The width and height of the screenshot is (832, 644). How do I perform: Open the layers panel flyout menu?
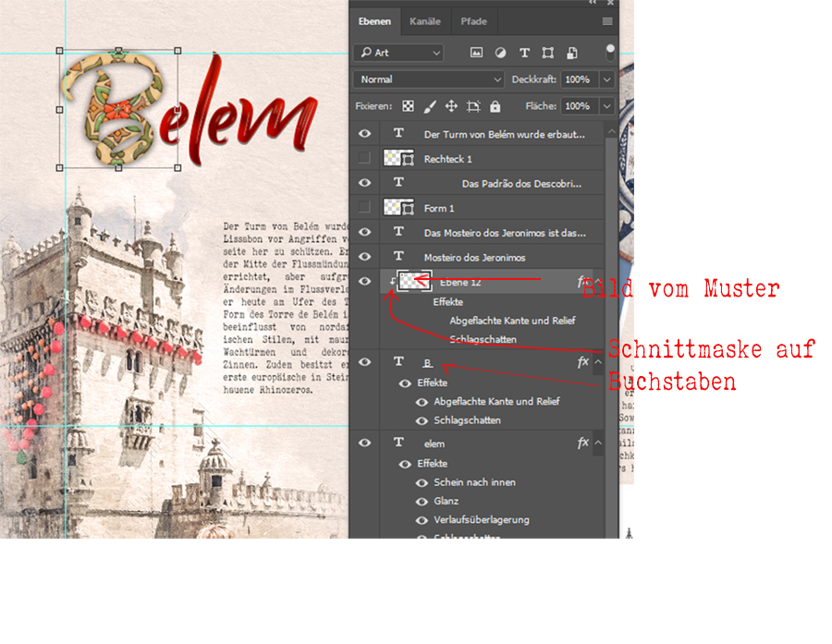(x=607, y=21)
